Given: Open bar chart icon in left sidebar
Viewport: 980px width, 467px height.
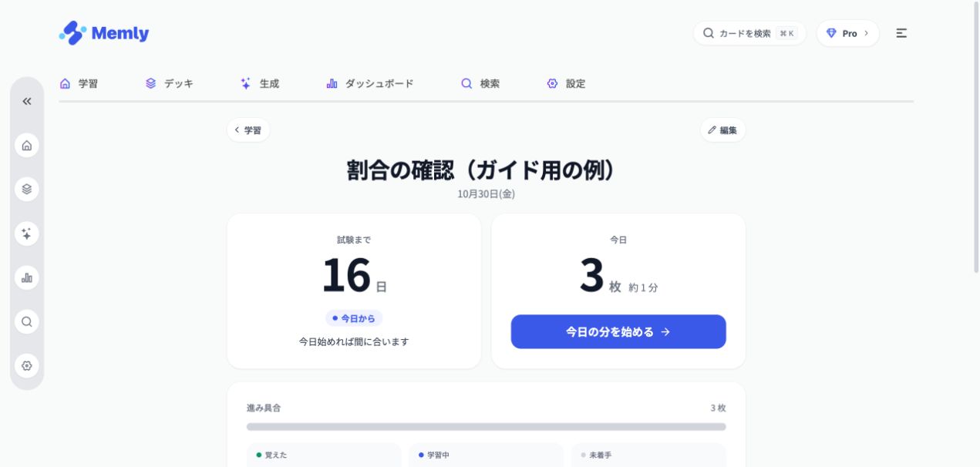Looking at the screenshot, I should (x=27, y=277).
